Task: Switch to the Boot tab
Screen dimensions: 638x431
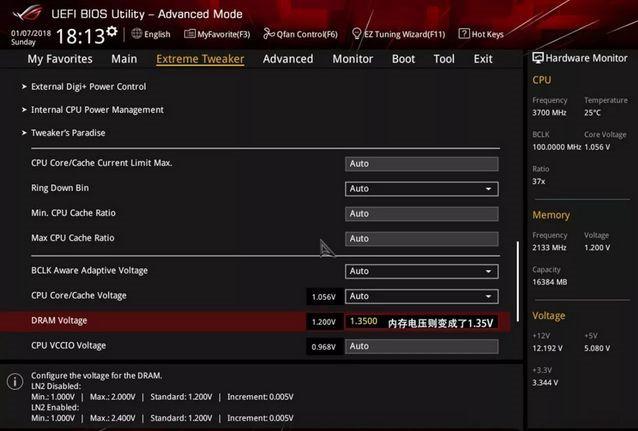Action: click(x=403, y=59)
